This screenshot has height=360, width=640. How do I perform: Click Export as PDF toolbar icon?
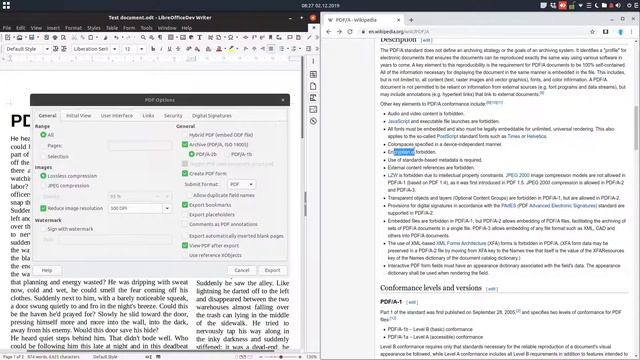(x=46, y=38)
